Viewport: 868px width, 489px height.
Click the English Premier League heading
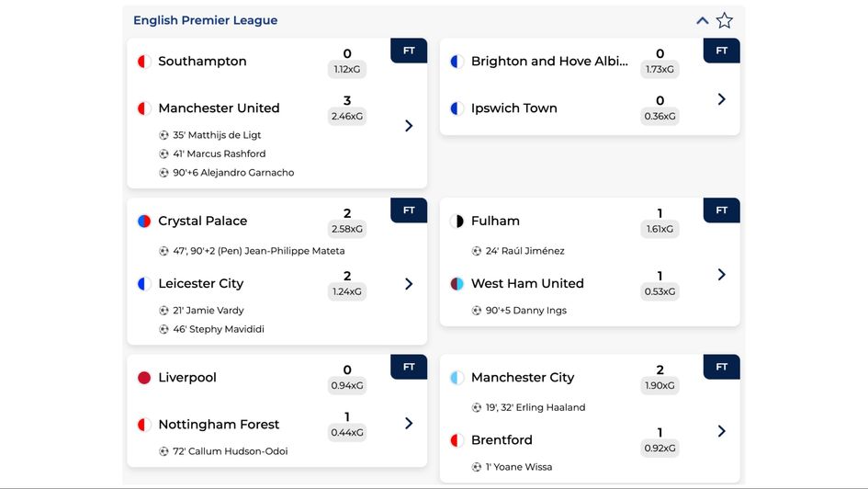click(x=205, y=20)
